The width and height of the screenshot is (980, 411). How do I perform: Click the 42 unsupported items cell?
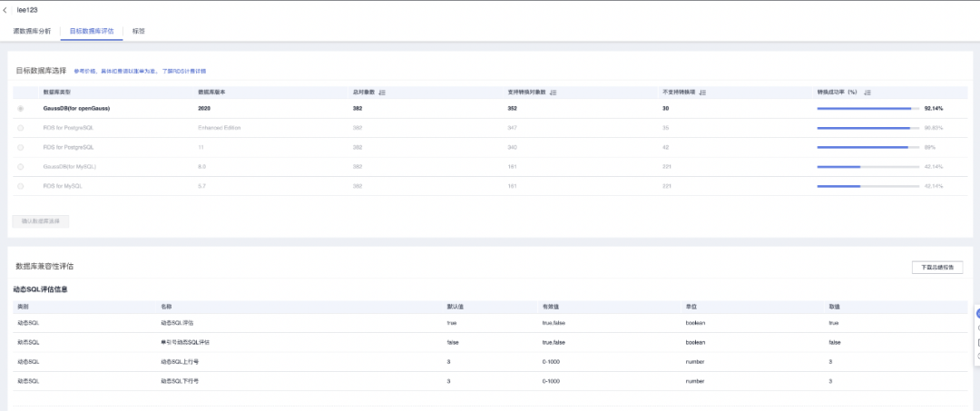click(x=666, y=147)
